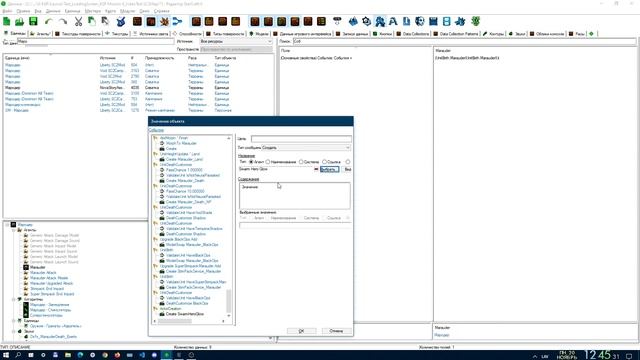The height and width of the screenshot is (360, 640).
Task: Click the Цель input field
Action: pyautogui.click(x=301, y=139)
